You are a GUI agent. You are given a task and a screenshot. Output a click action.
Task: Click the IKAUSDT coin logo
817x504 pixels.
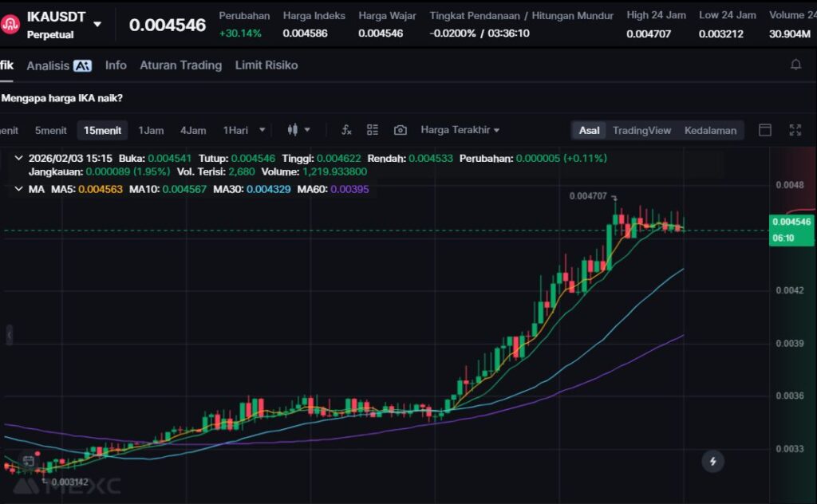pos(10,24)
